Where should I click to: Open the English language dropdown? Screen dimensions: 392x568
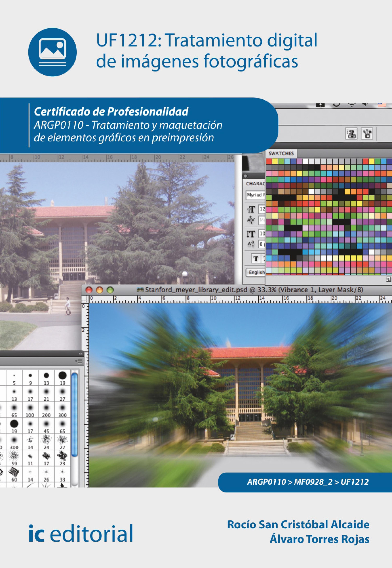(256, 272)
